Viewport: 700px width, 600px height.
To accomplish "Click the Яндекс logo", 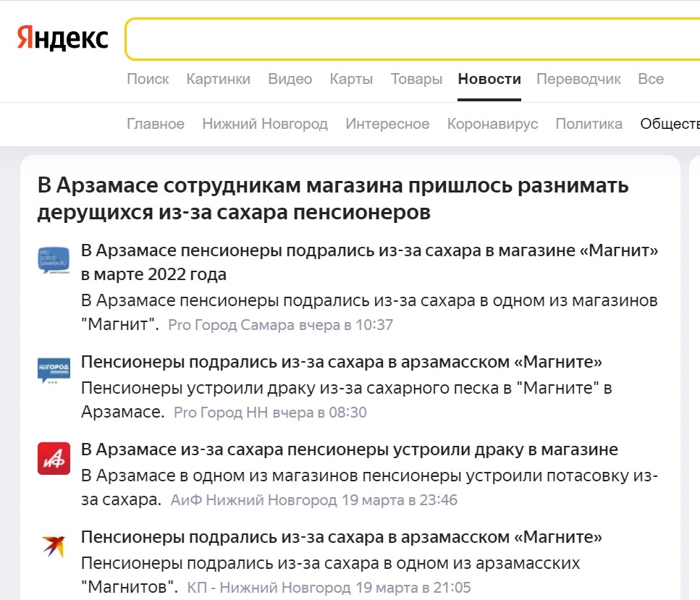I will coord(62,38).
